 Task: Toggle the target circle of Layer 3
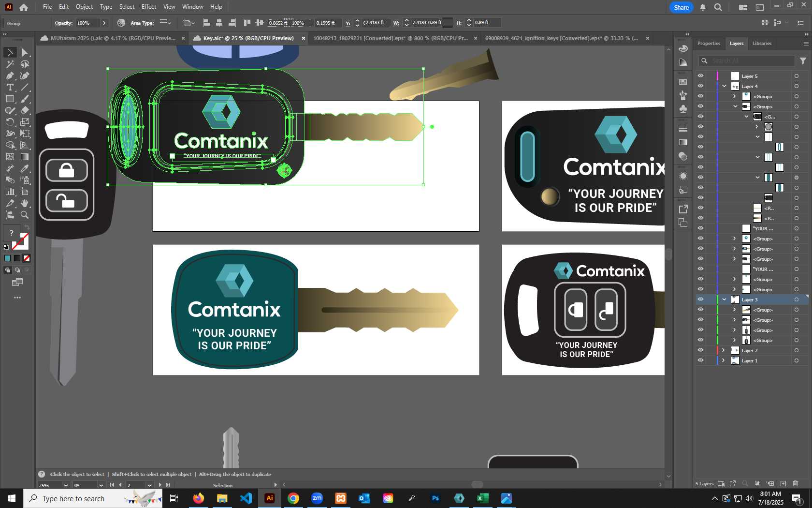(x=797, y=299)
